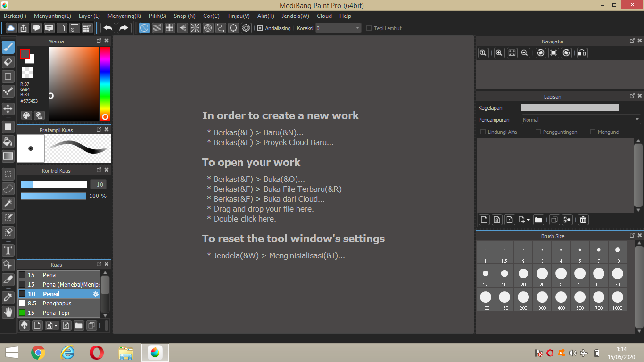Click Navigator zoom in icon

pyautogui.click(x=499, y=53)
